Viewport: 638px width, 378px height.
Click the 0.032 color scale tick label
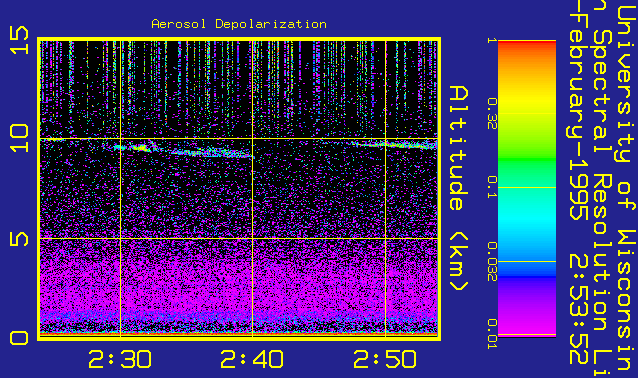(x=492, y=261)
